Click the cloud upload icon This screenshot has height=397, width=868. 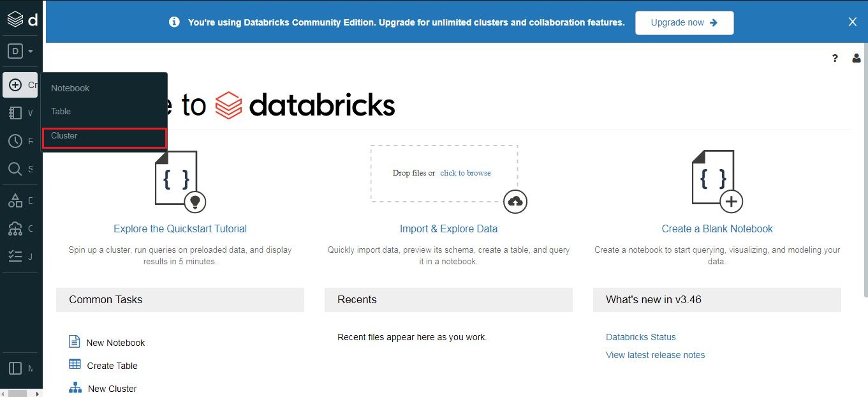[515, 201]
